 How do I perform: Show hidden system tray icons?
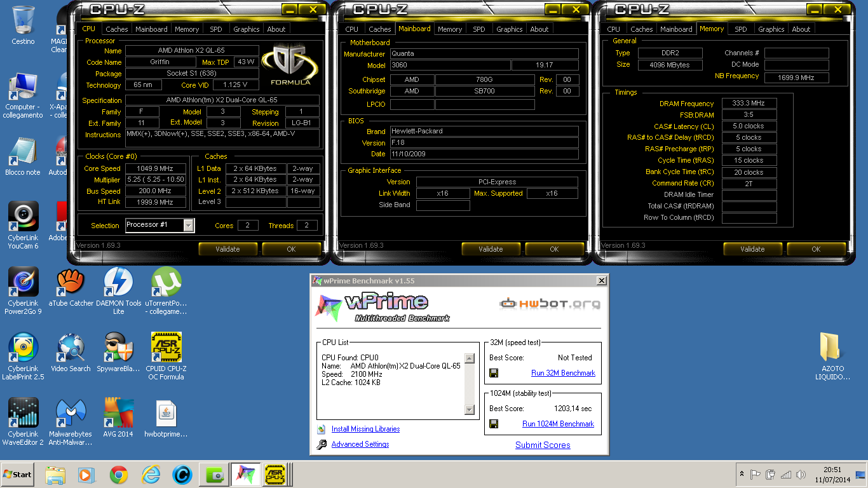[742, 474]
